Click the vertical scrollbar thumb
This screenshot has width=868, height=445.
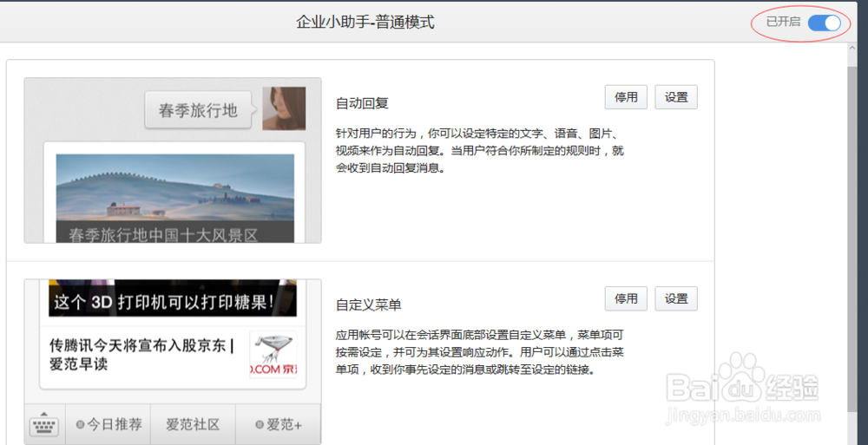[852, 238]
